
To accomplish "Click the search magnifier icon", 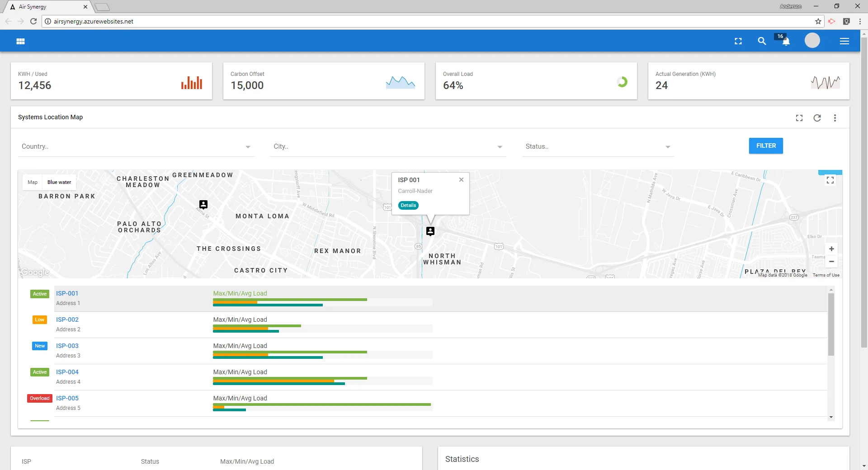I will coord(762,41).
